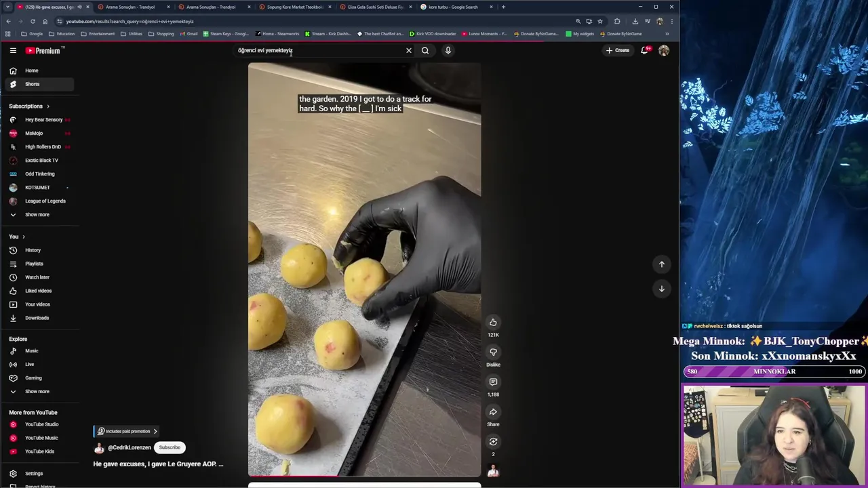Open the Shopping bookmarks folder
The width and height of the screenshot is (868, 488).
tap(161, 34)
